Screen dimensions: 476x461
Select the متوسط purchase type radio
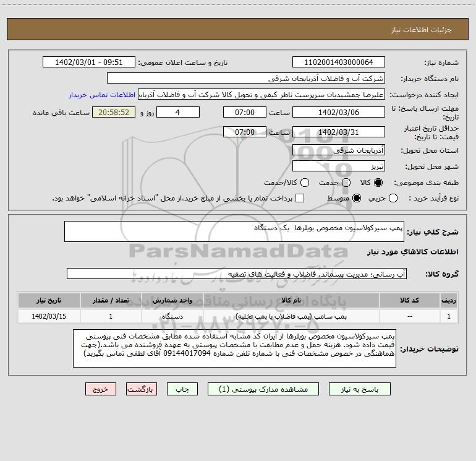pyautogui.click(x=357, y=198)
